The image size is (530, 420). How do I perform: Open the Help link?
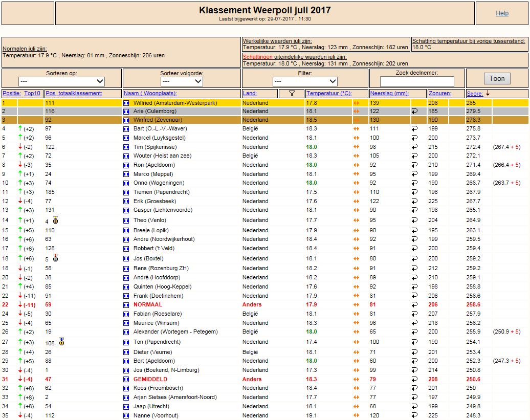click(x=502, y=13)
